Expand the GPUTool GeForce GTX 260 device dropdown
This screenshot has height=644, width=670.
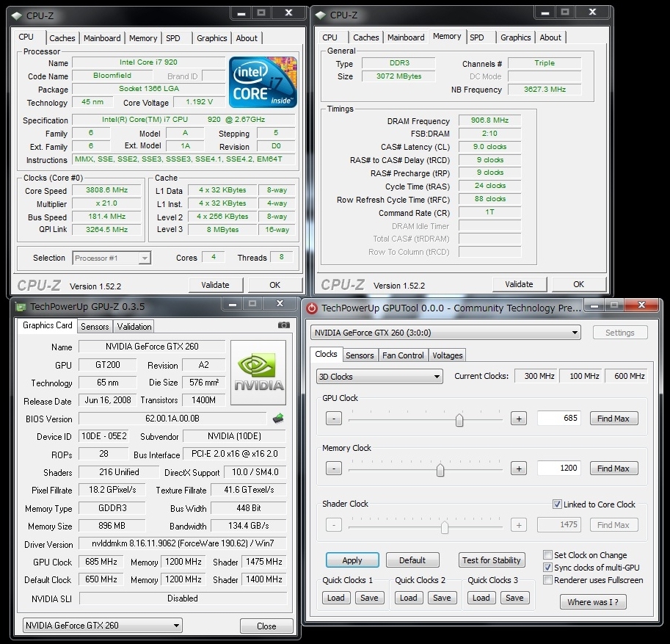(x=445, y=333)
